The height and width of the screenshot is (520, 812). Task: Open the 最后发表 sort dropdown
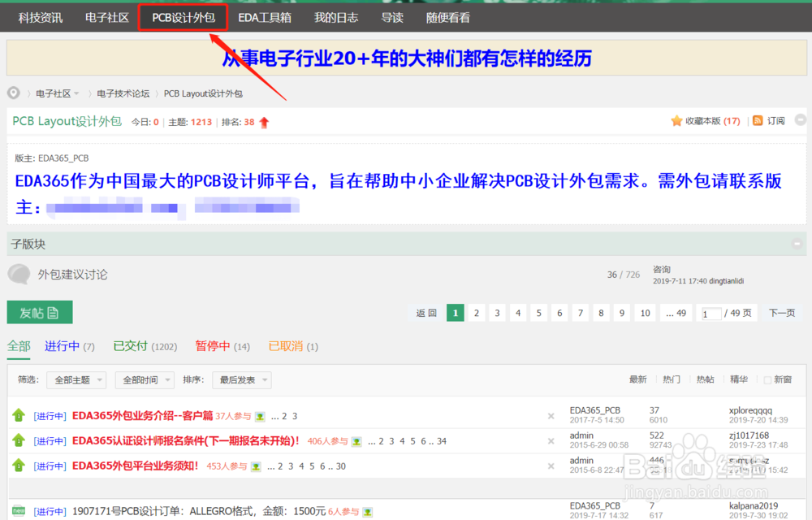tap(241, 380)
